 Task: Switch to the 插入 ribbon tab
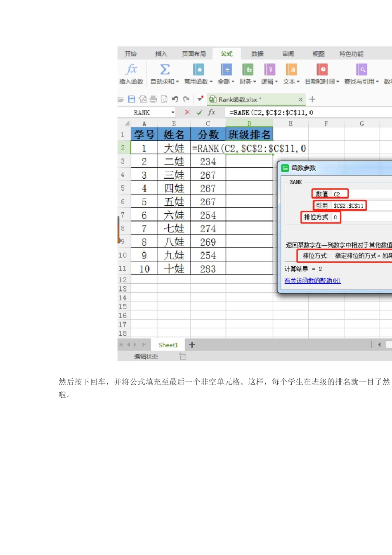coord(161,54)
